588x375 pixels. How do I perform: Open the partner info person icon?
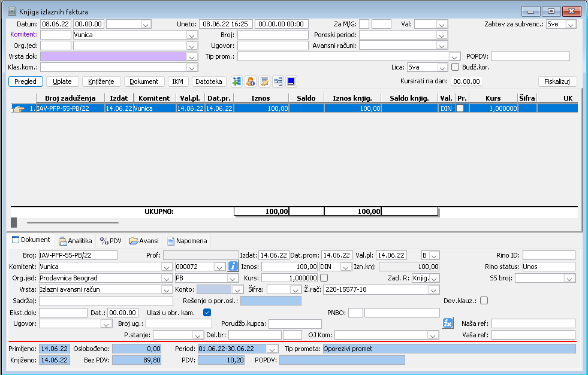tap(251, 81)
